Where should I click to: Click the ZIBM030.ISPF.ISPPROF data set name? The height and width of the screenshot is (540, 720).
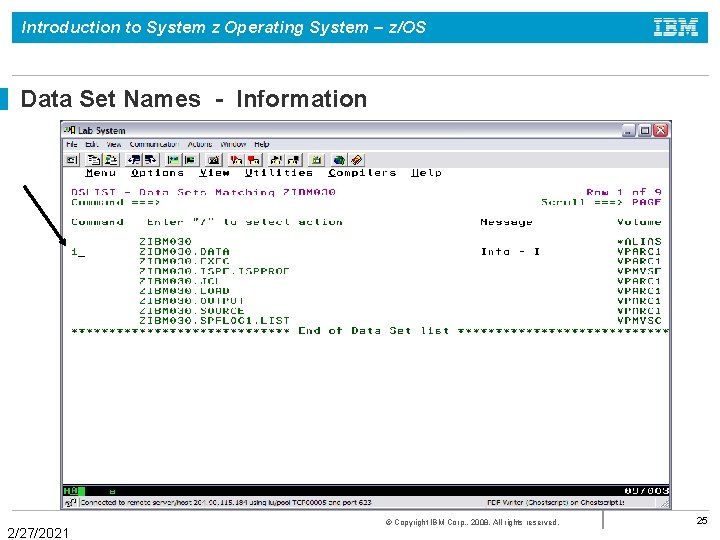(x=214, y=271)
